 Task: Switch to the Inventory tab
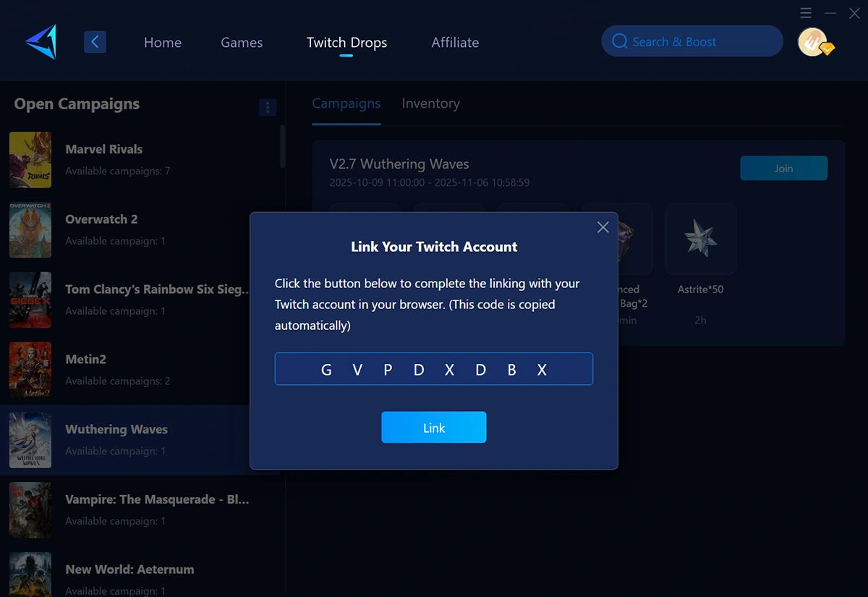[430, 103]
